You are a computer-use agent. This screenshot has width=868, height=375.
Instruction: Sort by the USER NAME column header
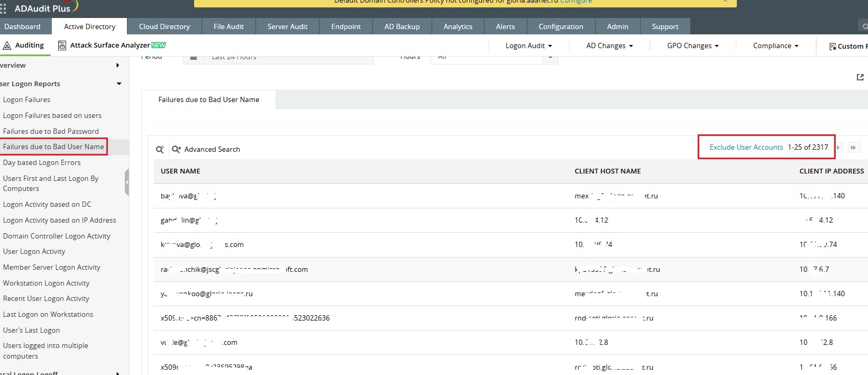pos(180,171)
